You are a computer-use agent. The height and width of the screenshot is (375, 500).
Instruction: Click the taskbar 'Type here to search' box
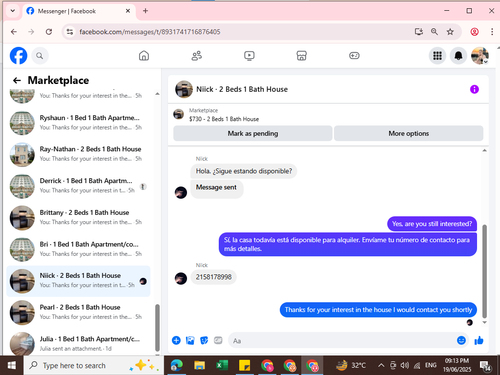(94, 365)
